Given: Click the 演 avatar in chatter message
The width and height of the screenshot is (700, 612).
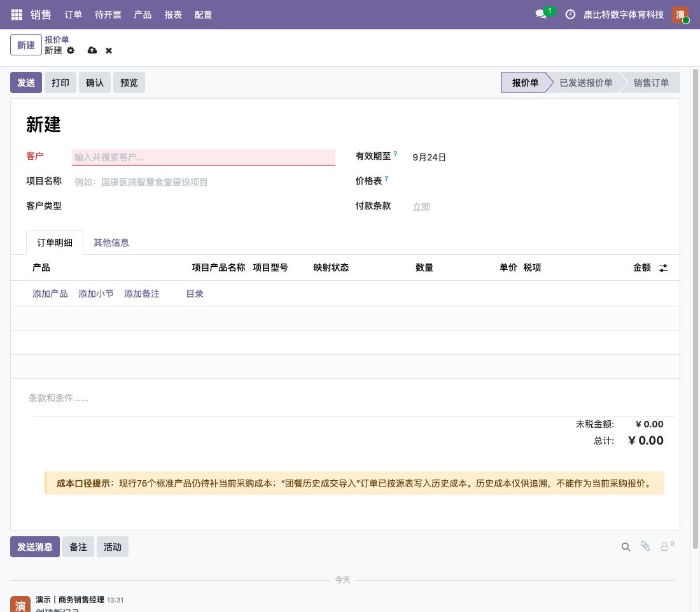Looking at the screenshot, I should (20, 604).
